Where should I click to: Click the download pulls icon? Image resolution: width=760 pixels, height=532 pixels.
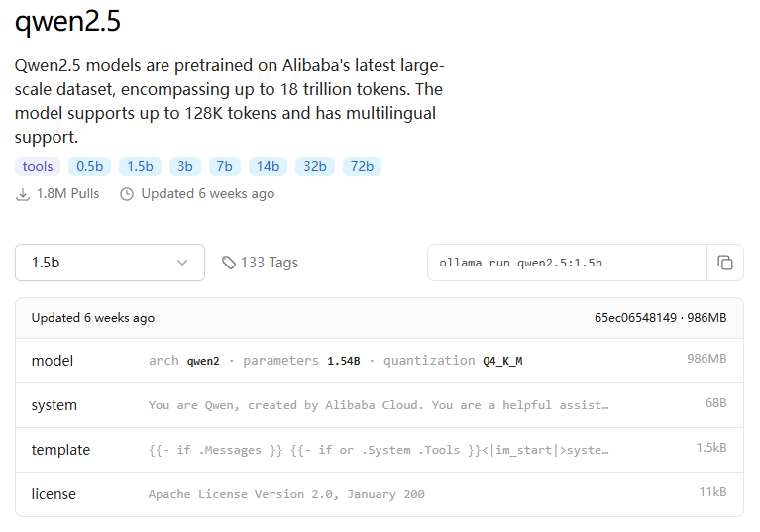coord(23,194)
